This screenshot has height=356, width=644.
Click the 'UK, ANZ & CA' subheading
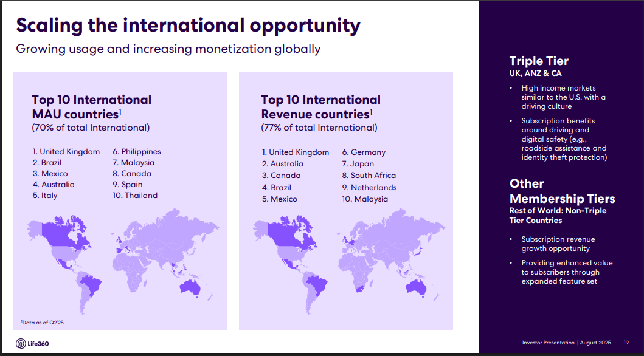pyautogui.click(x=535, y=74)
